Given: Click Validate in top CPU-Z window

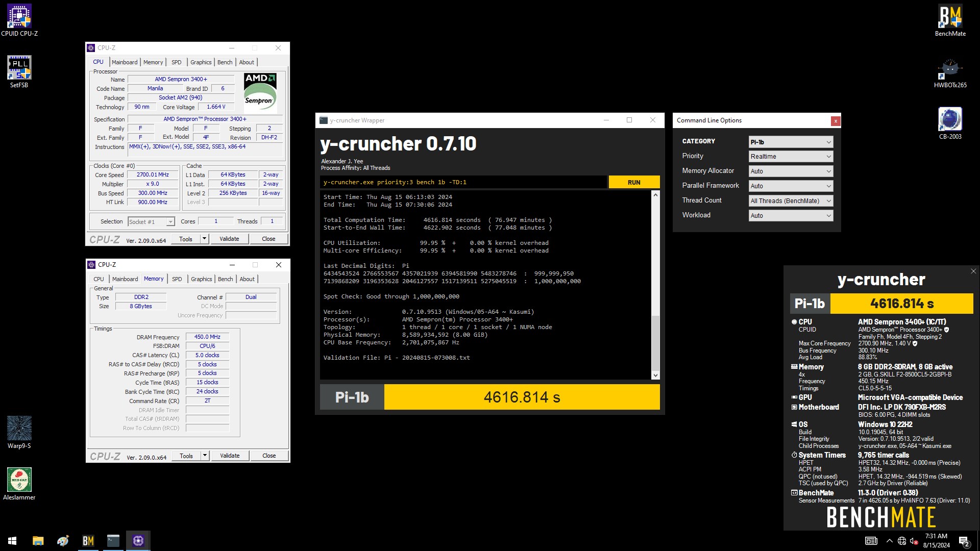Looking at the screenshot, I should pos(229,239).
